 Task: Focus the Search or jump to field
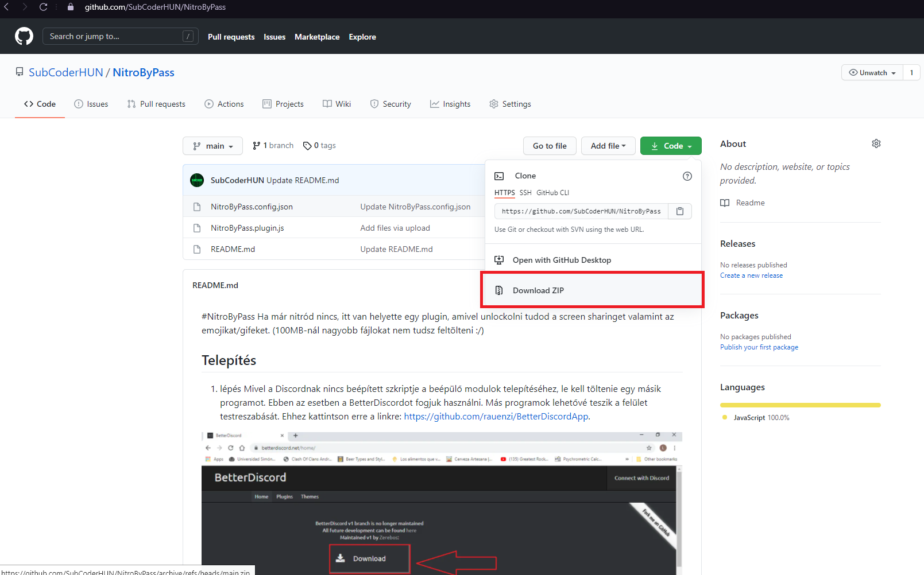(x=121, y=36)
